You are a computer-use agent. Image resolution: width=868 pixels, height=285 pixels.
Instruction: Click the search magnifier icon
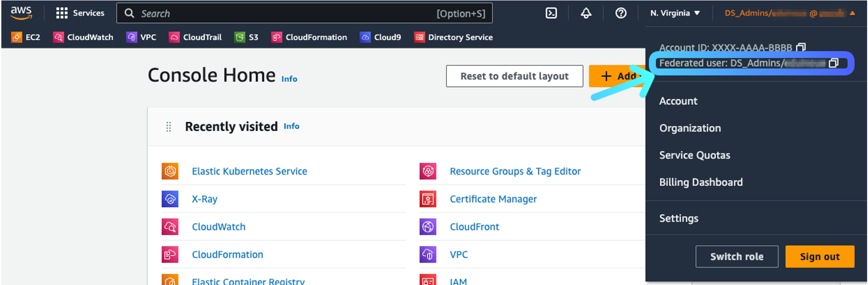click(129, 13)
